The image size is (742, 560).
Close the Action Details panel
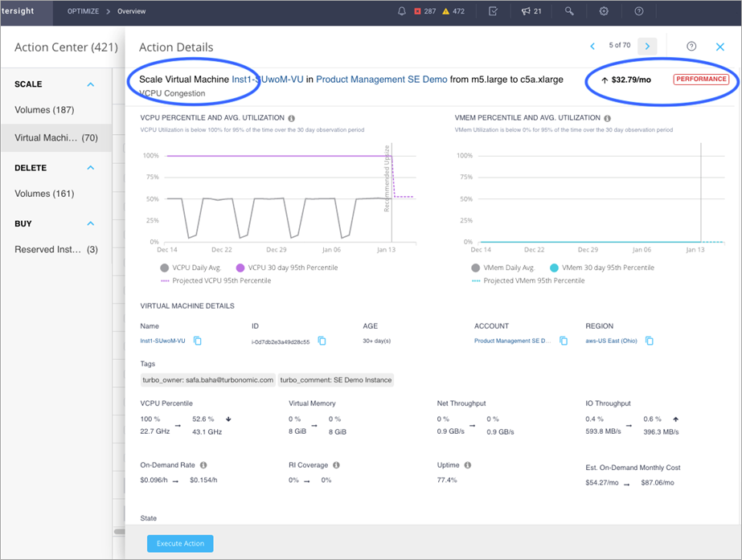pos(720,47)
